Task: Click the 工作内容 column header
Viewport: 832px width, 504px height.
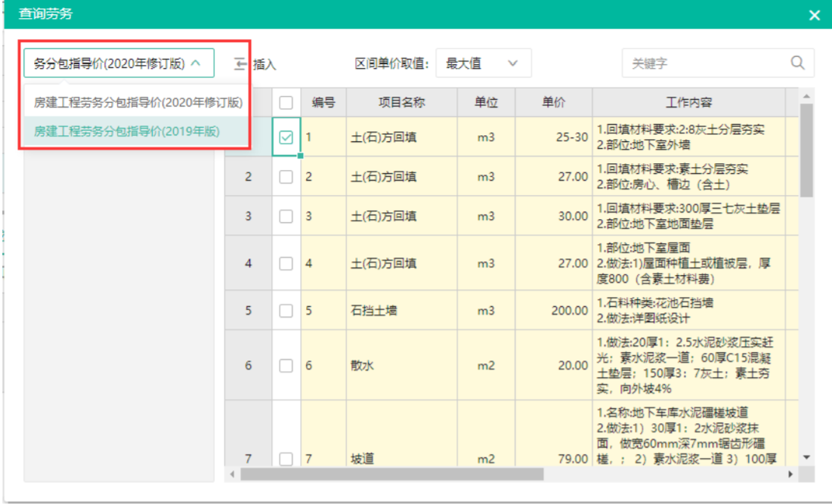Action: 688,103
